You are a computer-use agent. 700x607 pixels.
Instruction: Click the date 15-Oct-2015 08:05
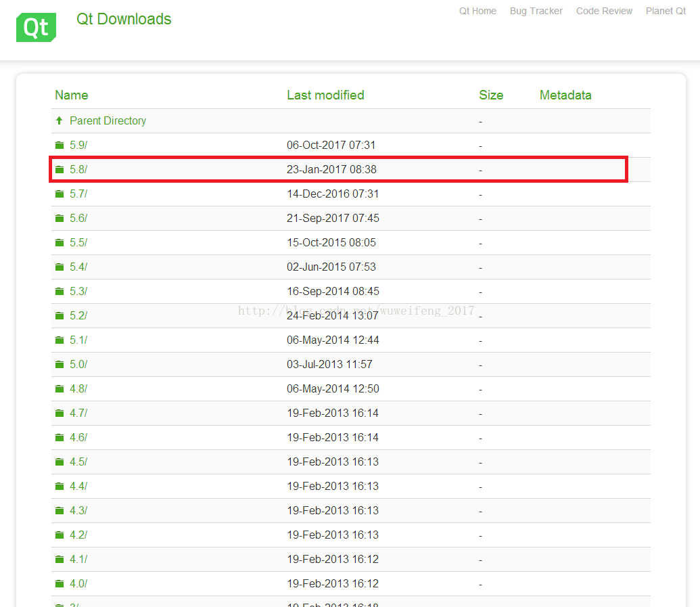click(x=331, y=242)
